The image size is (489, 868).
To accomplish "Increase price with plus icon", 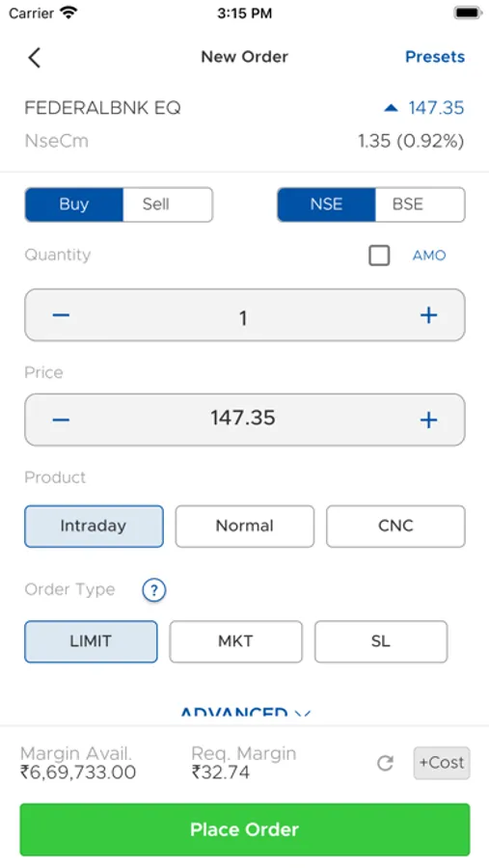I will coord(428,420).
